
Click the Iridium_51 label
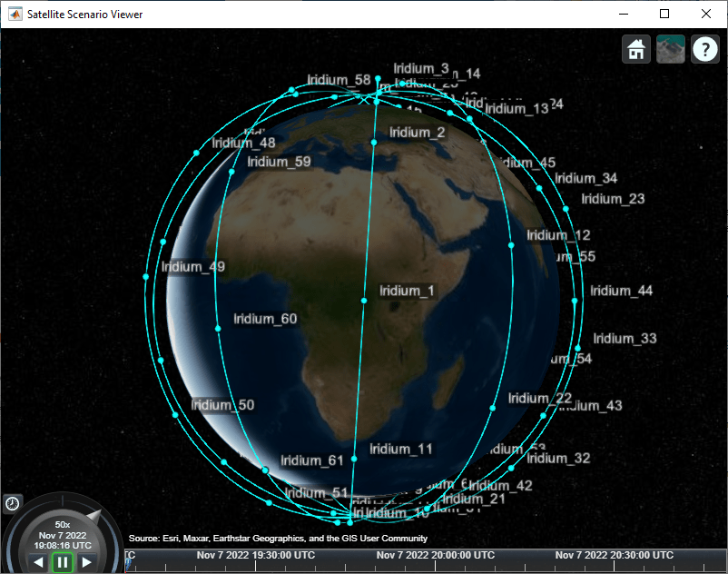[316, 493]
